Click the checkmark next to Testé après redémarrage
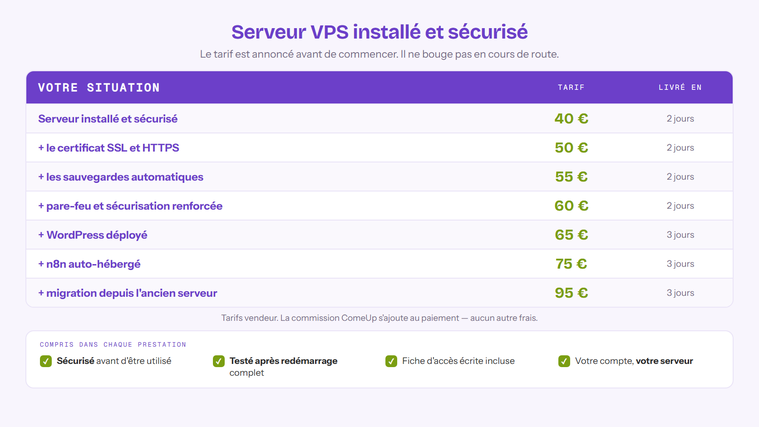The image size is (759, 427). (x=218, y=361)
